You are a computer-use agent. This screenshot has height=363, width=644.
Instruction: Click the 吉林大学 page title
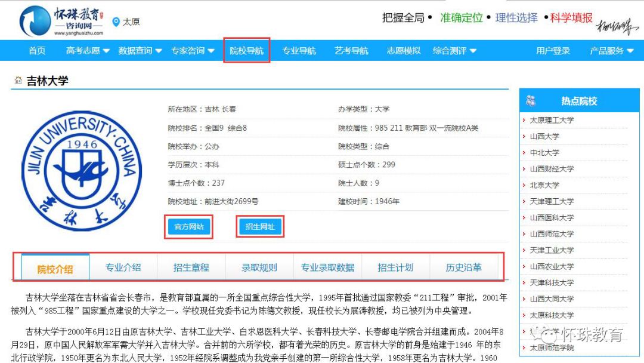point(47,81)
